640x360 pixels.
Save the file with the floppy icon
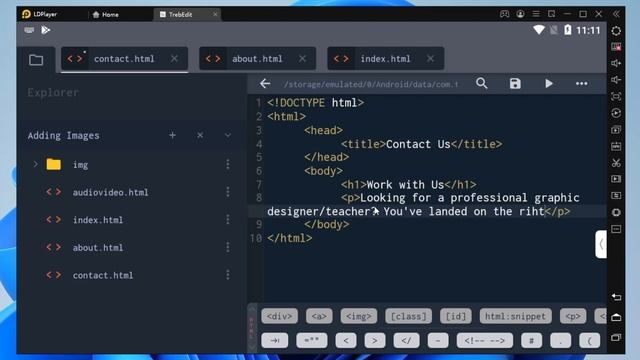[515, 84]
